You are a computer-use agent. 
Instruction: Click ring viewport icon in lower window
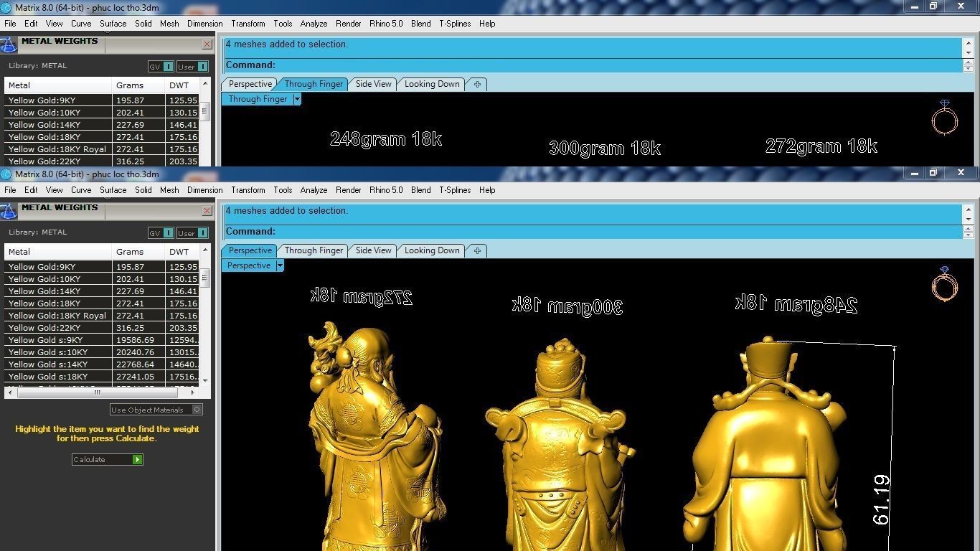[945, 283]
